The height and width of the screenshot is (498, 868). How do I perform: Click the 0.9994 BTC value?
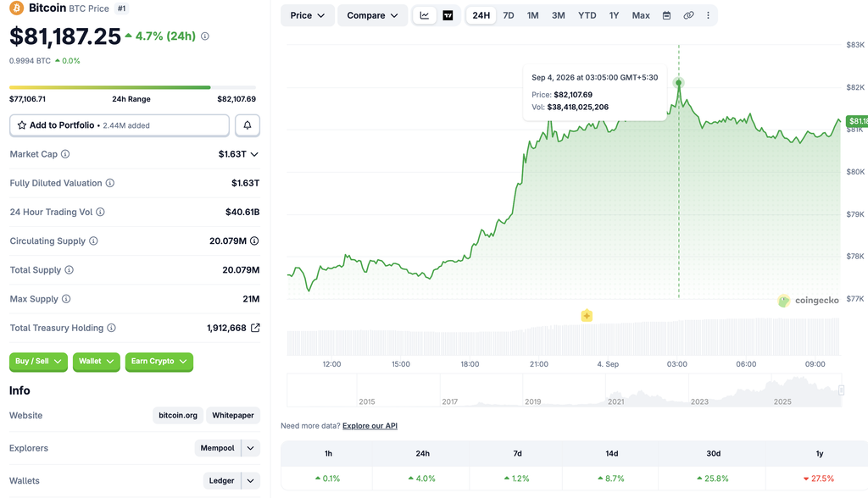click(x=30, y=61)
